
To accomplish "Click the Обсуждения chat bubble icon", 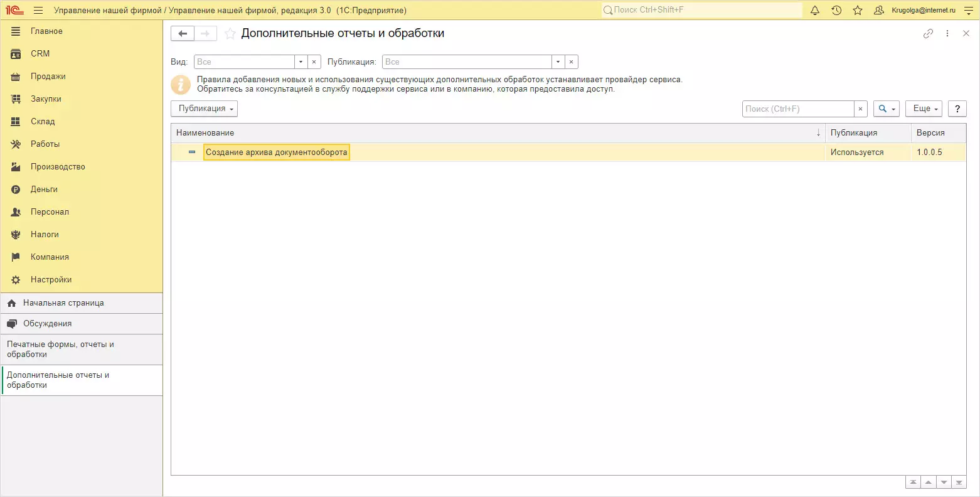I will pos(11,324).
